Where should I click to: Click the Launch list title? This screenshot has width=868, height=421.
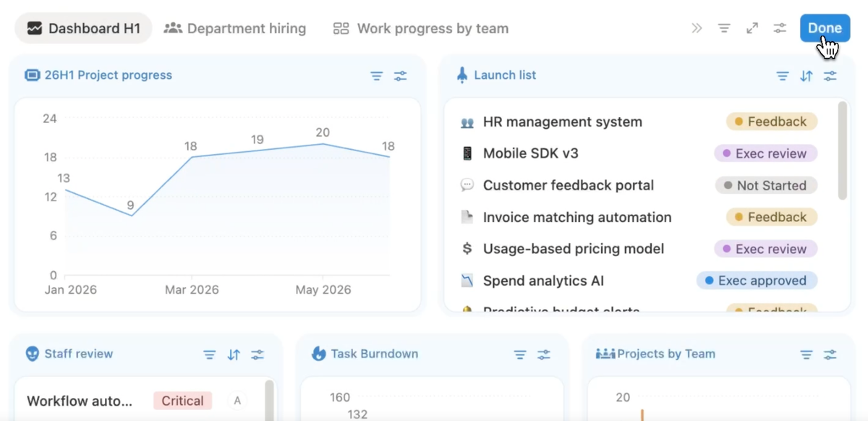[505, 75]
